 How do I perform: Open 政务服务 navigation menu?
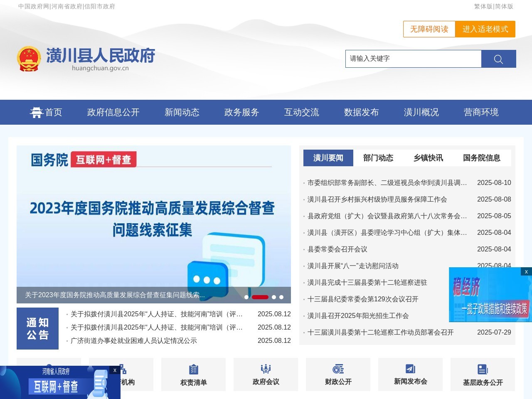[x=241, y=112]
